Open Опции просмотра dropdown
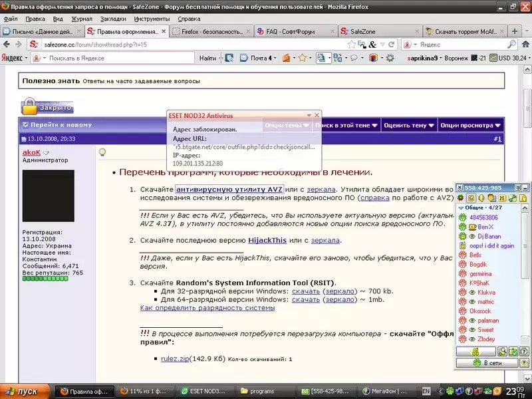 [x=470, y=125]
